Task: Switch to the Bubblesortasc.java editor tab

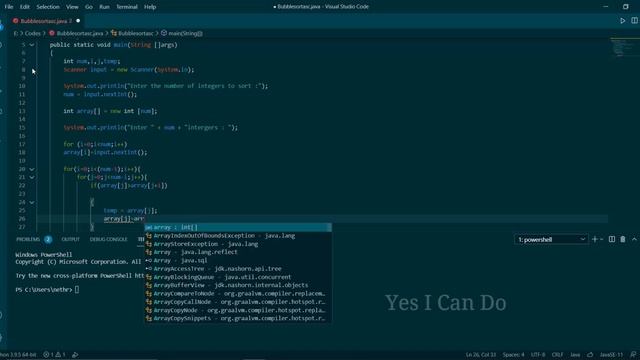Action: point(47,21)
